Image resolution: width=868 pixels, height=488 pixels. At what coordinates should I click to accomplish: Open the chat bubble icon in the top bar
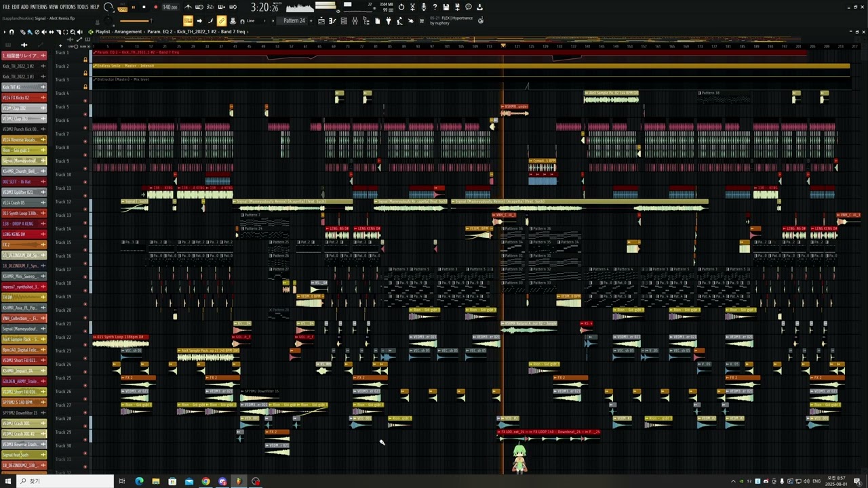click(x=468, y=7)
